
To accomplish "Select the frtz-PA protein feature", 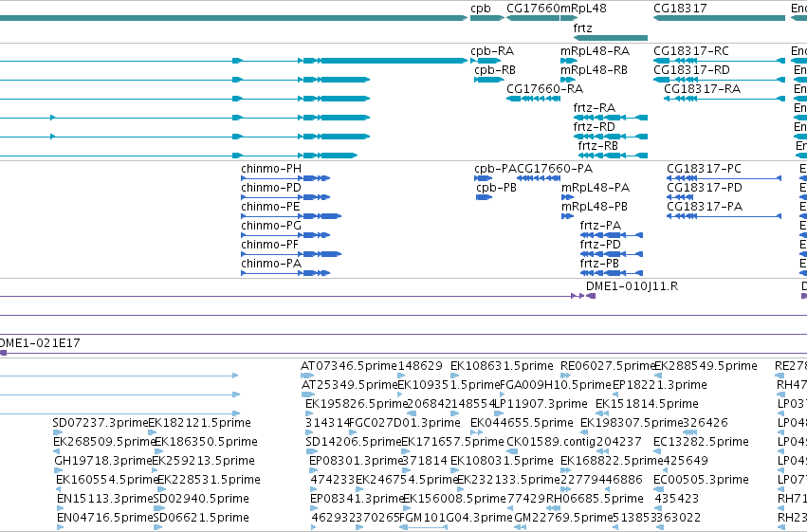I will pos(612,235).
